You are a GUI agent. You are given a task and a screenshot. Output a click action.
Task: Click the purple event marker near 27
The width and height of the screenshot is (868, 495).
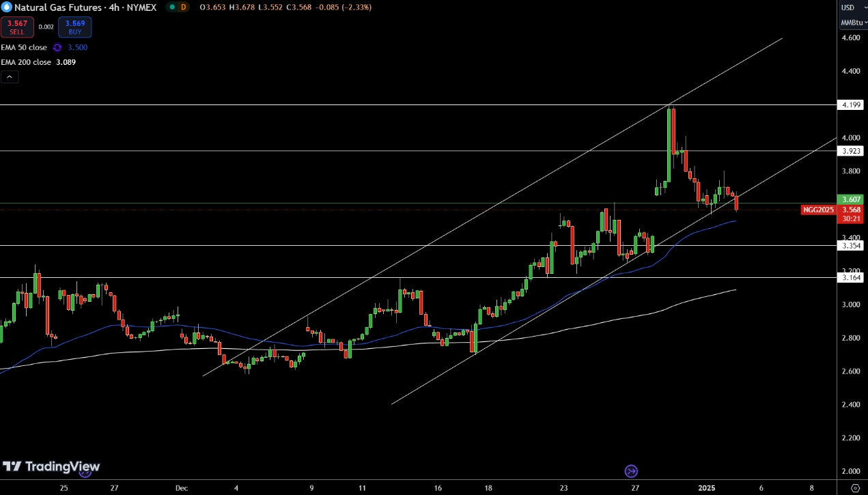(x=631, y=471)
